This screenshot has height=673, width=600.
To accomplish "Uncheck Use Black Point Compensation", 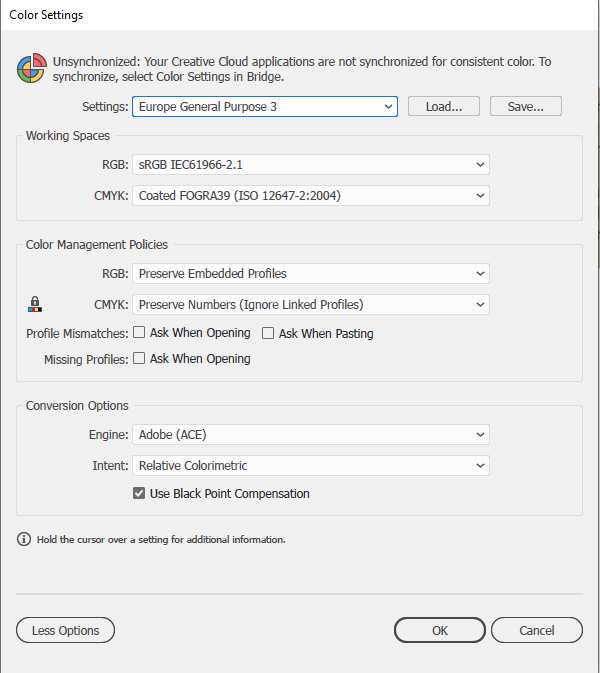I will pyautogui.click(x=140, y=493).
